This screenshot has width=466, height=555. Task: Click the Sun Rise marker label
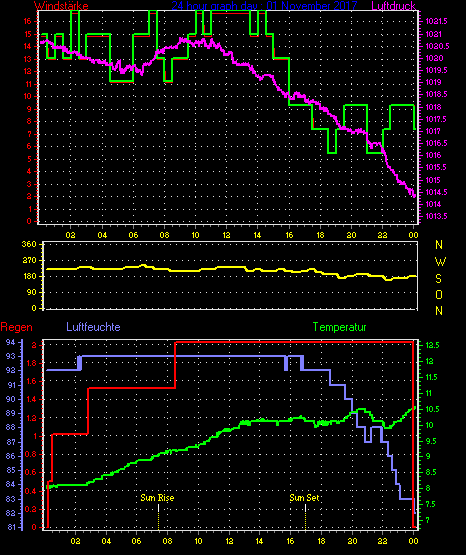click(157, 498)
